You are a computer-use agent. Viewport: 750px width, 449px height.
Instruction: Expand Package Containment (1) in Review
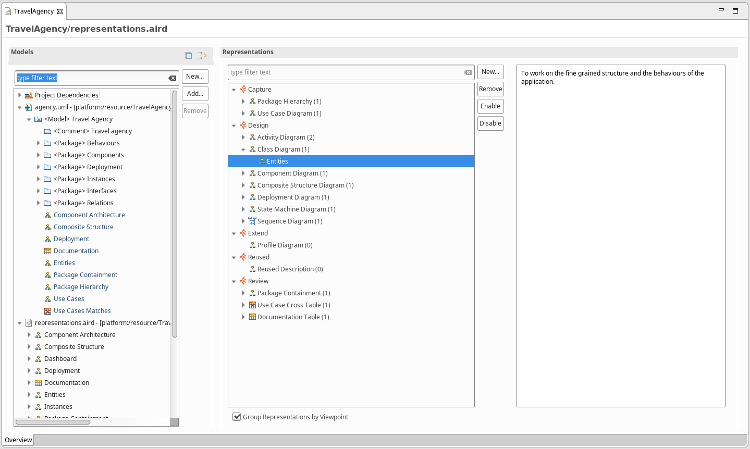(x=243, y=293)
